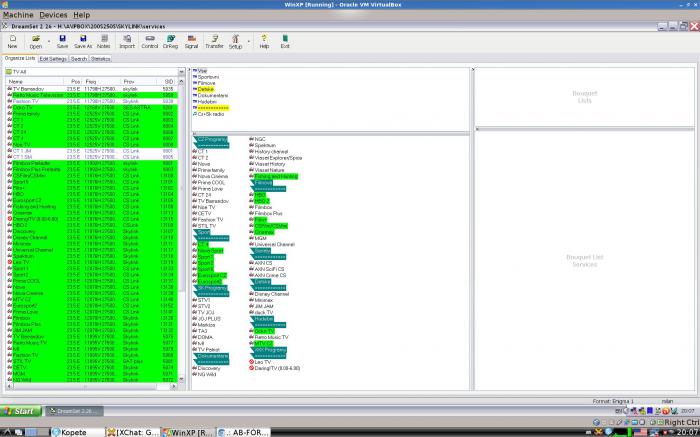
Task: Sort services by Freq column header
Action: [x=102, y=82]
